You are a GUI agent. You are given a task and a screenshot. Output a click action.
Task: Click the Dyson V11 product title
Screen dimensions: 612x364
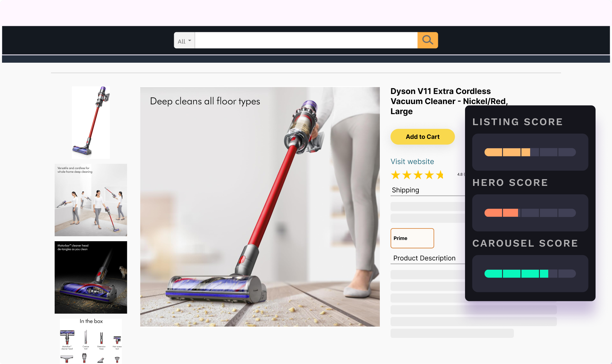pos(449,101)
